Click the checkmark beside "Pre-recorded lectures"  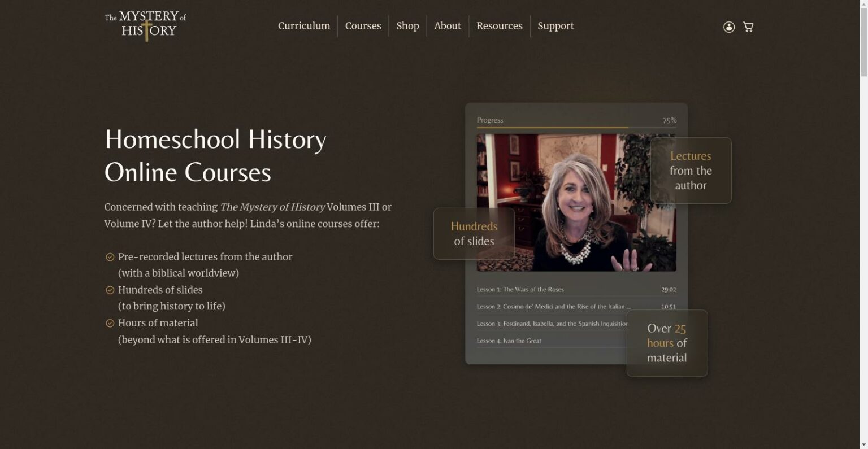[x=109, y=256]
